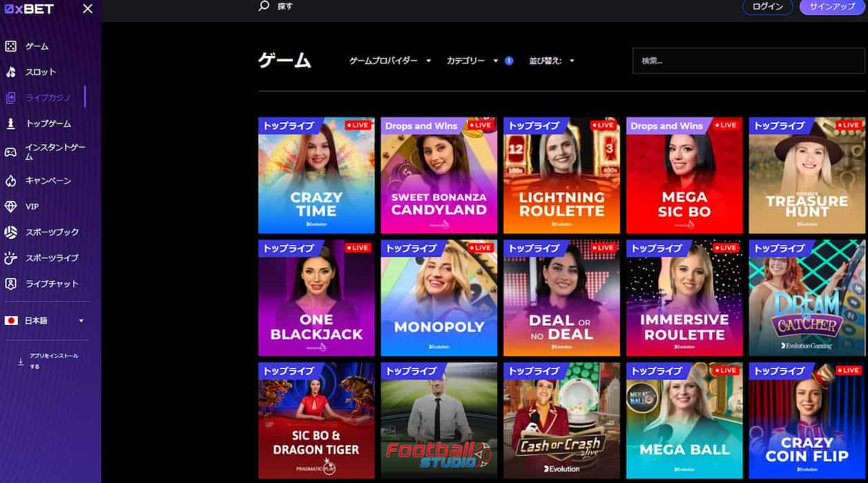Screen dimensions: 868x483
Task: Open Mega Sic Bo game
Action: pos(684,175)
